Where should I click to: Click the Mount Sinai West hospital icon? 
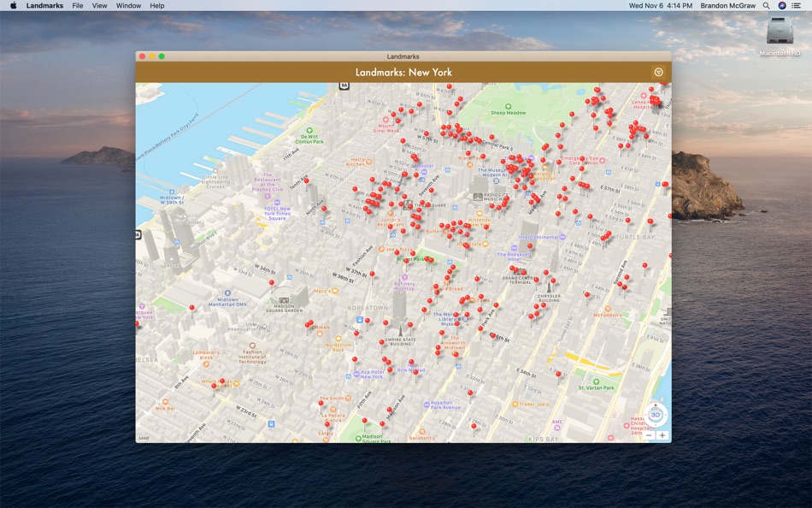click(x=385, y=120)
